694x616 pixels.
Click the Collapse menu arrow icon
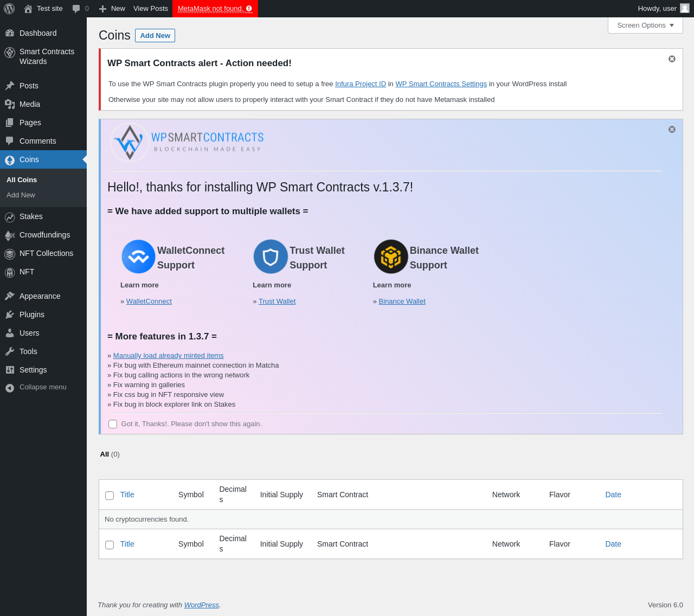(x=10, y=388)
